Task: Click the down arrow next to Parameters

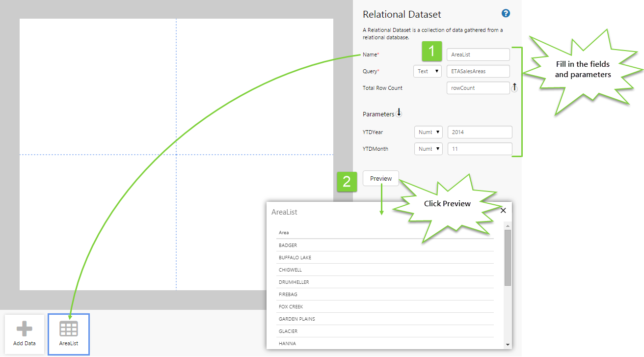Action: pos(399,113)
